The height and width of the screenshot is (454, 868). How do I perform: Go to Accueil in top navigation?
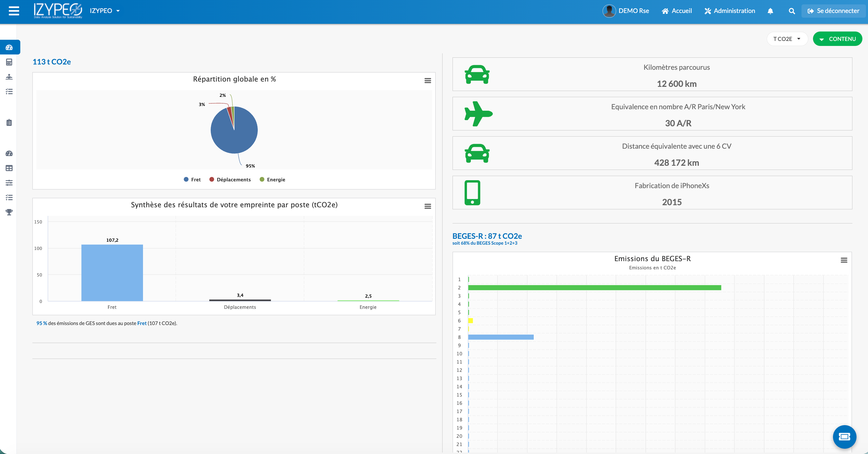(x=677, y=11)
